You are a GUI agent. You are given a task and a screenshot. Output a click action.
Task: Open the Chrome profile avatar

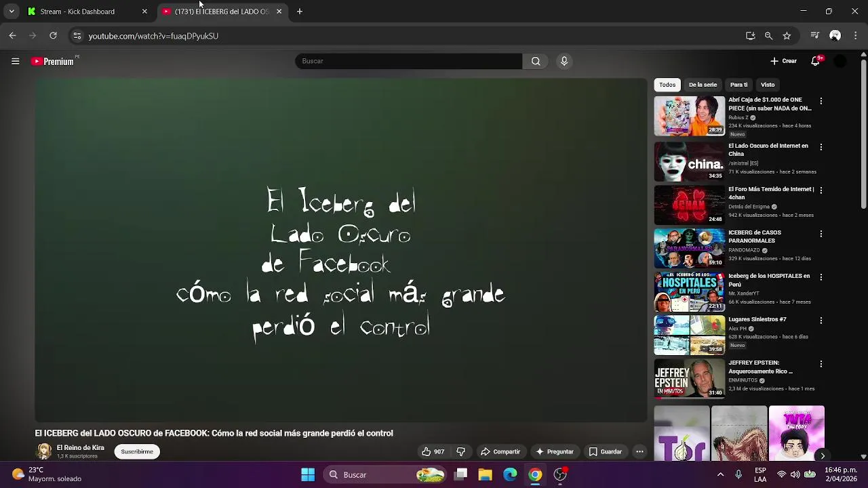[835, 36]
